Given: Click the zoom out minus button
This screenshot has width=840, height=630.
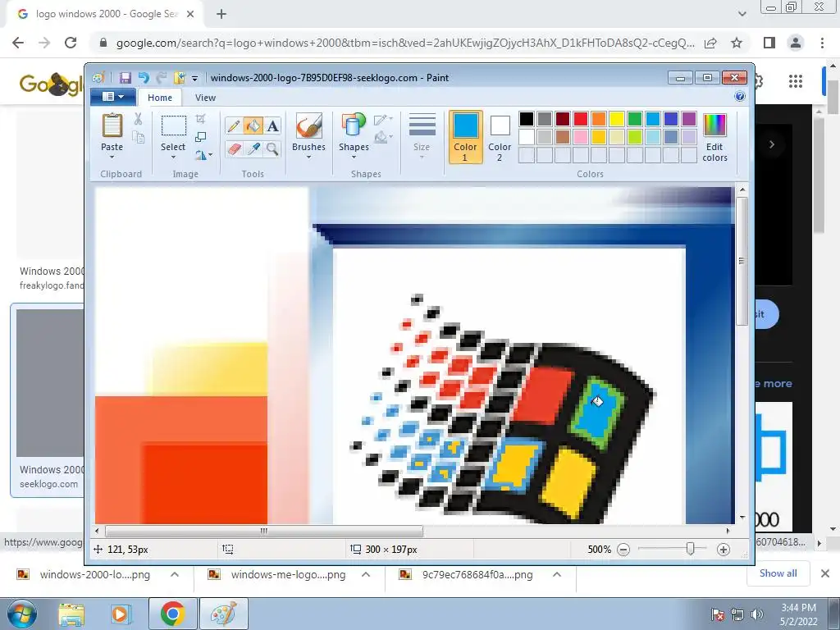Looking at the screenshot, I should point(623,550).
